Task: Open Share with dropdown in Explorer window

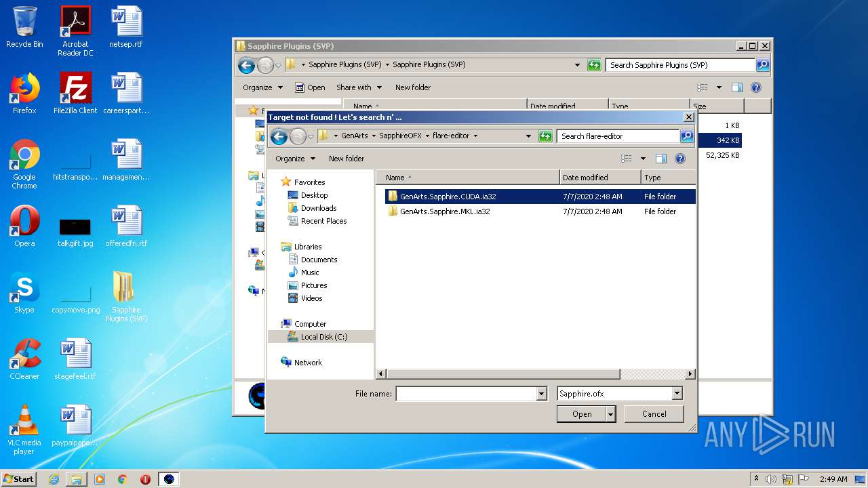Action: [x=359, y=87]
